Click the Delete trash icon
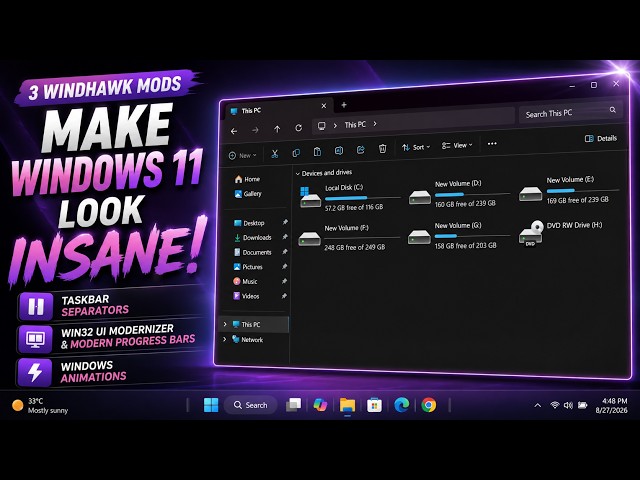This screenshot has height=480, width=640. tap(382, 149)
